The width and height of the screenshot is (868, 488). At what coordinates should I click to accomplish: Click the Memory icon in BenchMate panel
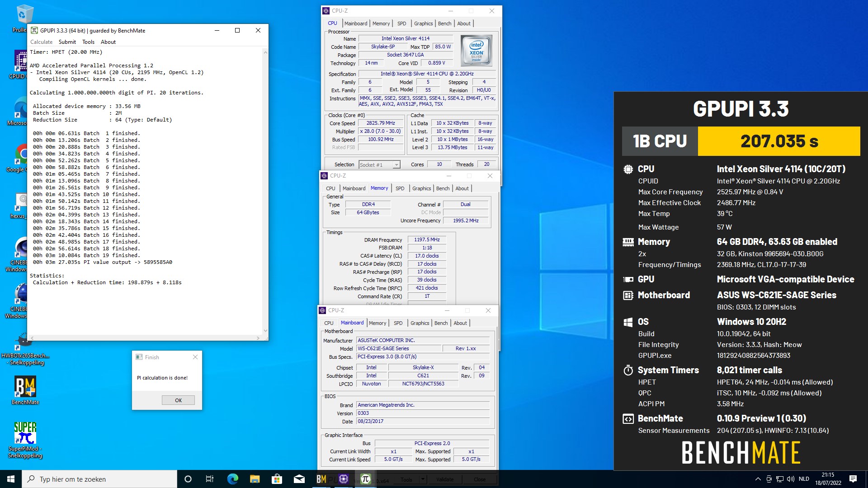point(628,242)
